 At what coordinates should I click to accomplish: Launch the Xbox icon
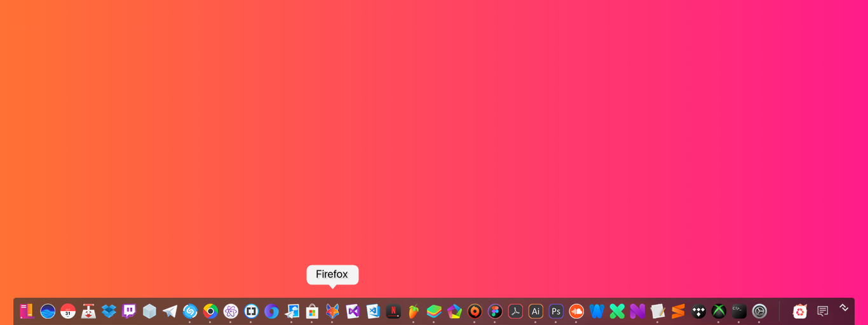(x=719, y=311)
